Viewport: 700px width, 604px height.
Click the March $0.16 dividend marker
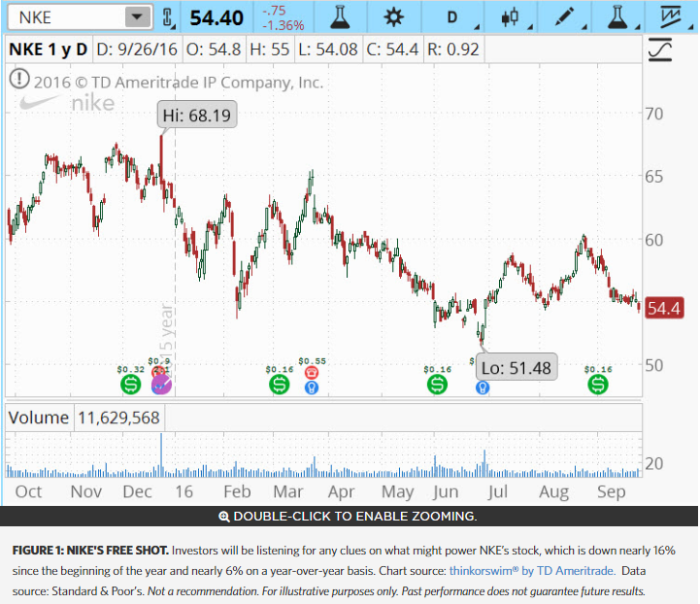(x=279, y=385)
